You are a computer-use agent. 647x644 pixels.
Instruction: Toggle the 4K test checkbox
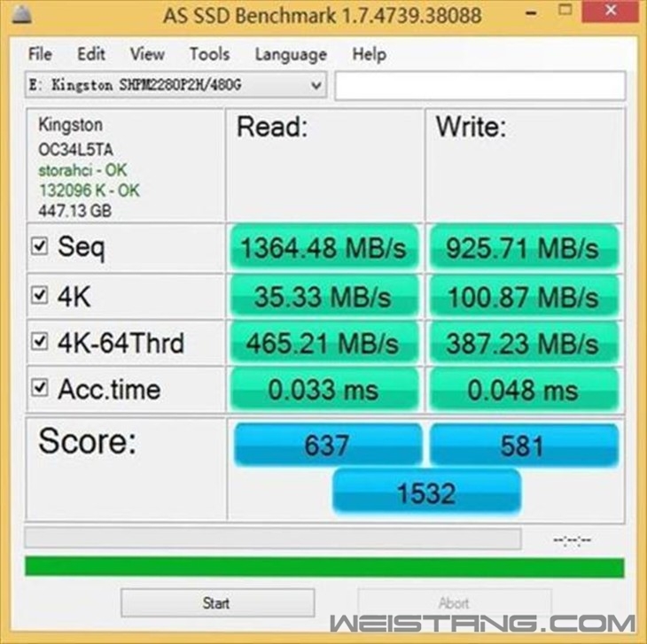tap(39, 295)
